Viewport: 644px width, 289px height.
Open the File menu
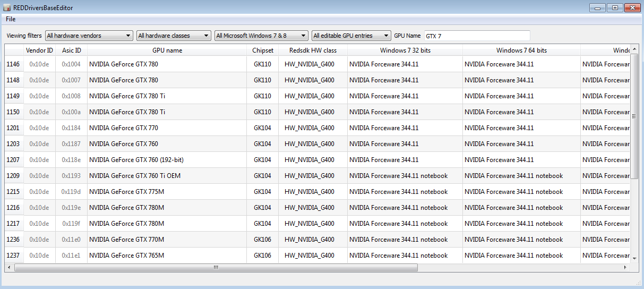(x=11, y=19)
